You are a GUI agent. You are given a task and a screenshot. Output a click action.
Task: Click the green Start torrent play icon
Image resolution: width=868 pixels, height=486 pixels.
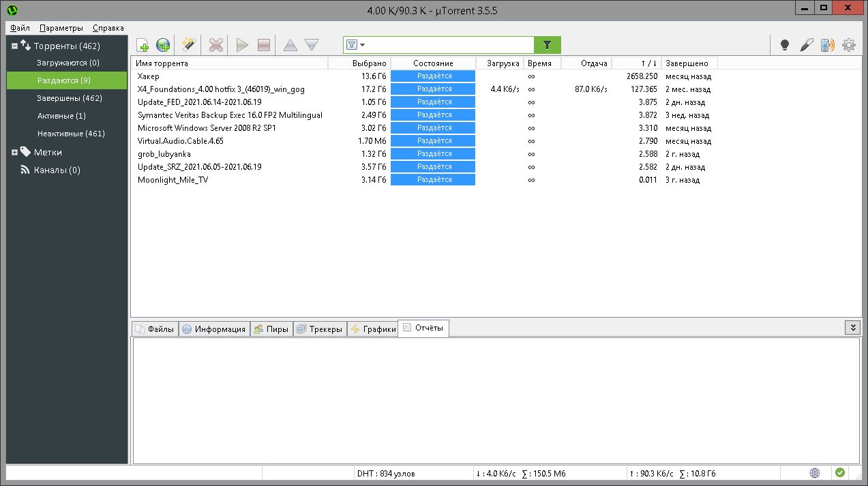[x=242, y=45]
